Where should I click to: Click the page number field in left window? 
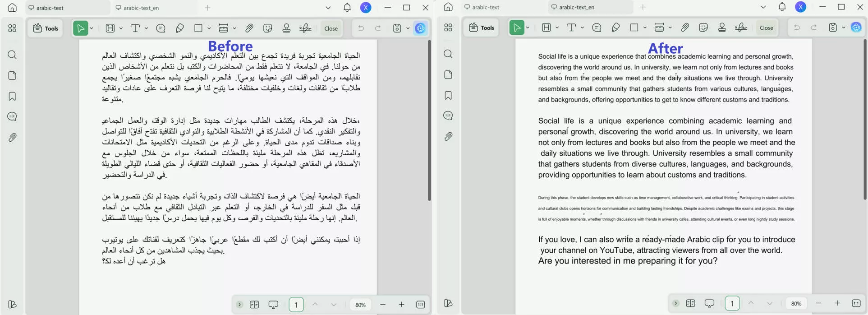point(296,305)
